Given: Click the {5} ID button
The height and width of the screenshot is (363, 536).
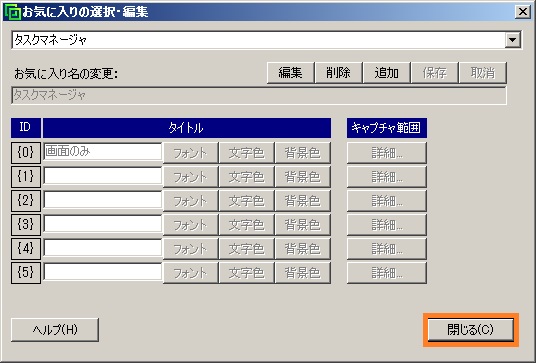Looking at the screenshot, I should click(26, 272).
